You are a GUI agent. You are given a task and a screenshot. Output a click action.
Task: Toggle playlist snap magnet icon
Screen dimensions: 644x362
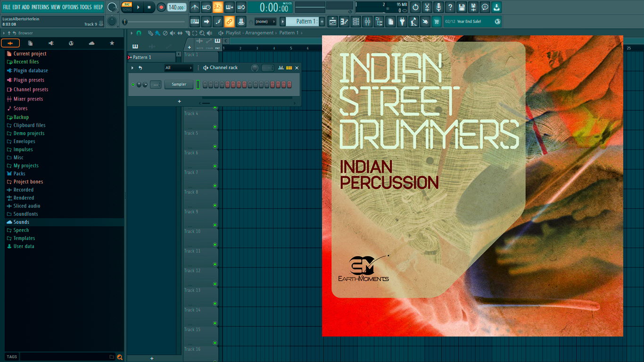(x=139, y=33)
